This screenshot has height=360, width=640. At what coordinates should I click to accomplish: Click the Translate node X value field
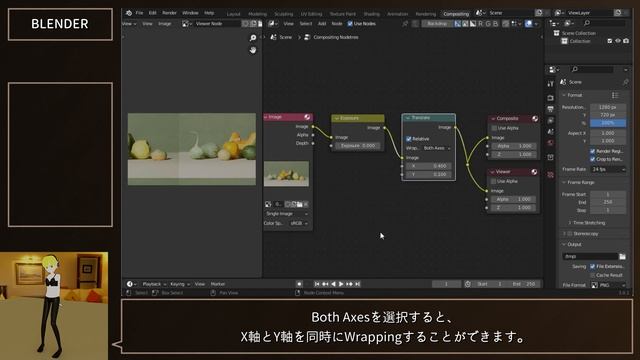click(x=428, y=166)
